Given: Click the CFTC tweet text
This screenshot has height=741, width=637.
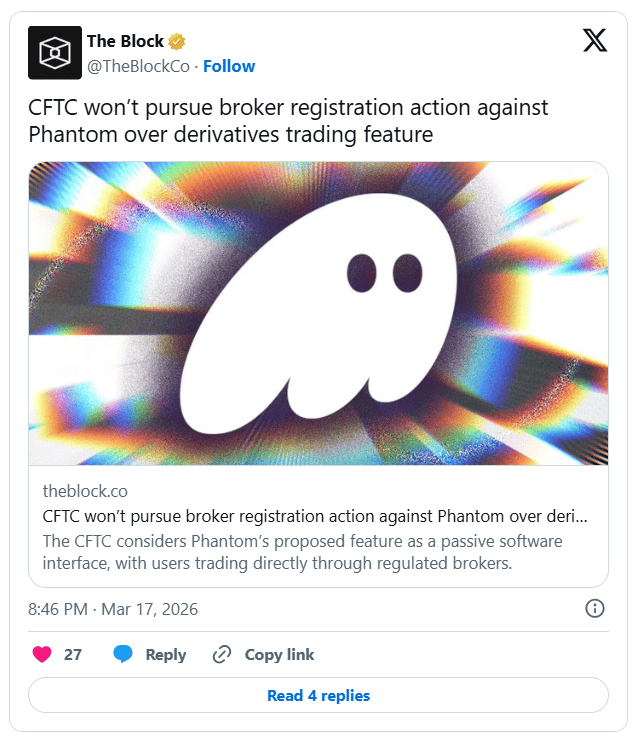Looking at the screenshot, I should click(290, 121).
